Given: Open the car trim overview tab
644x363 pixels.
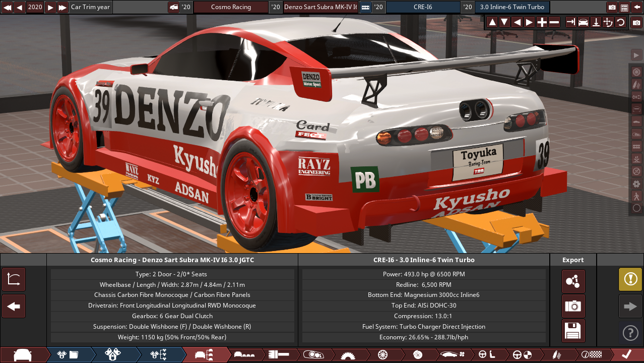Looking at the screenshot, I should 204,355.
